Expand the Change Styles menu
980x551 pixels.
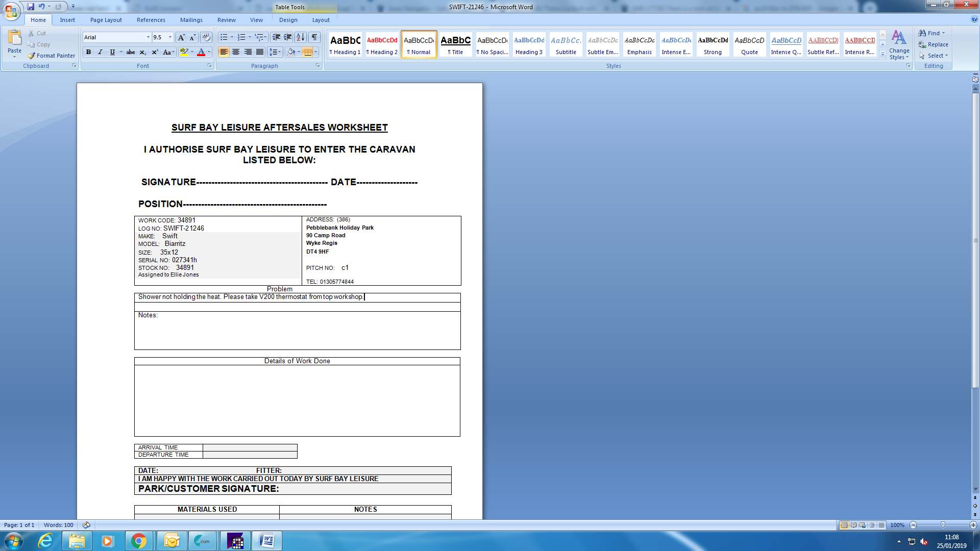[899, 45]
